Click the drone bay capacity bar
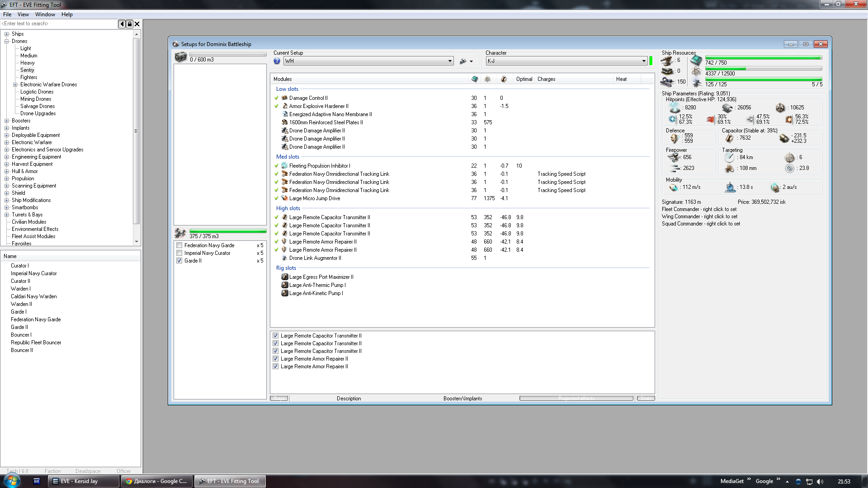Screen dimensions: 868x488 228,231
